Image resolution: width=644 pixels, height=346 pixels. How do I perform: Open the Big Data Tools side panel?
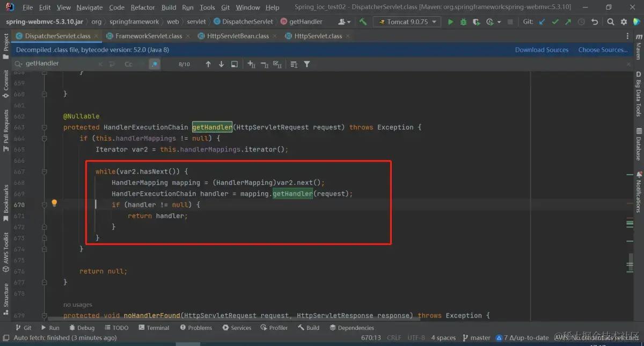point(639,93)
